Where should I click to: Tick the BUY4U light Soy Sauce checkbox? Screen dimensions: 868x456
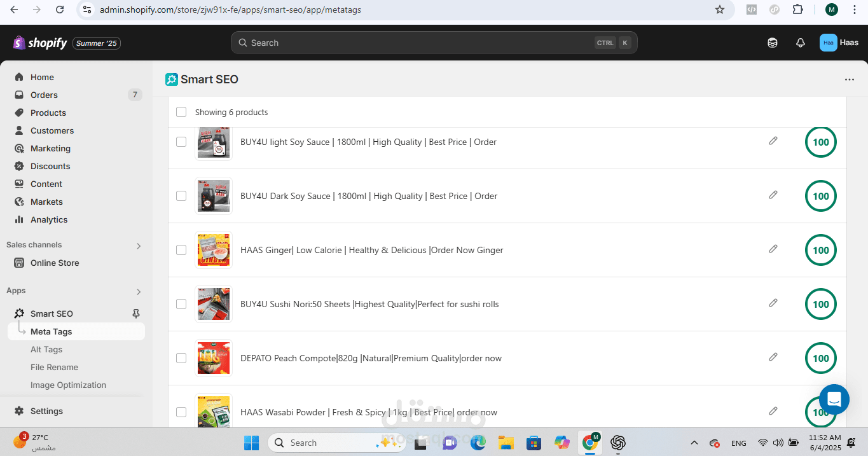[x=181, y=142]
